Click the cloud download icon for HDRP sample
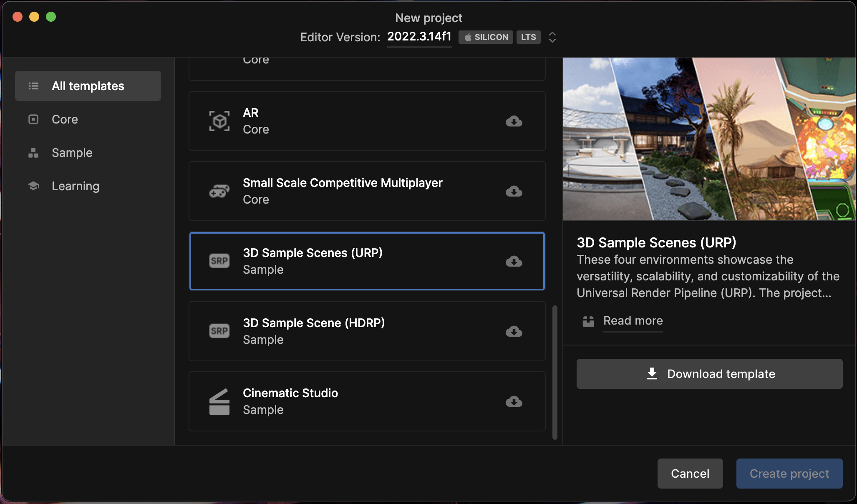Viewport: 857px width, 504px height. click(x=514, y=332)
